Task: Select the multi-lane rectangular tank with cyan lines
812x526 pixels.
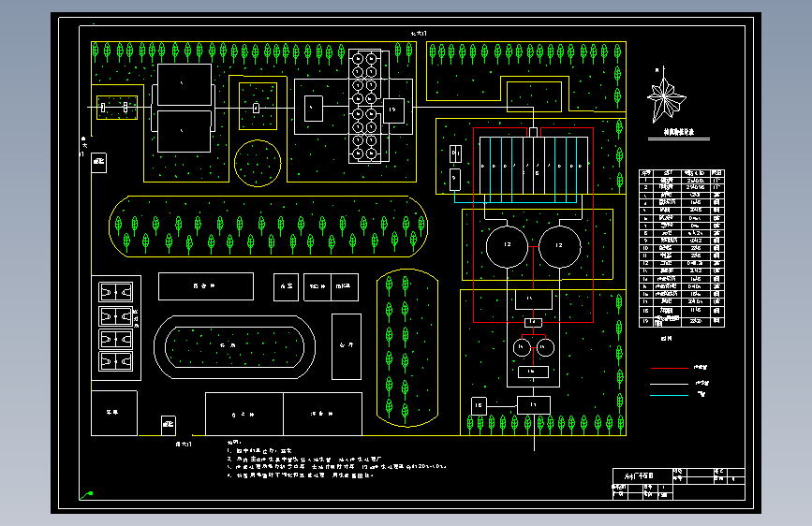Action: coord(534,166)
